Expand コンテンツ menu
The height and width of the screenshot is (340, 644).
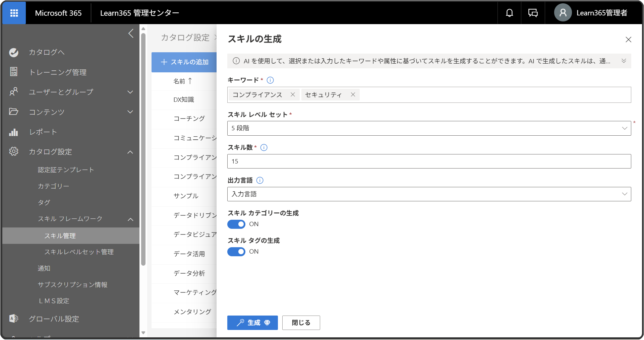click(130, 112)
